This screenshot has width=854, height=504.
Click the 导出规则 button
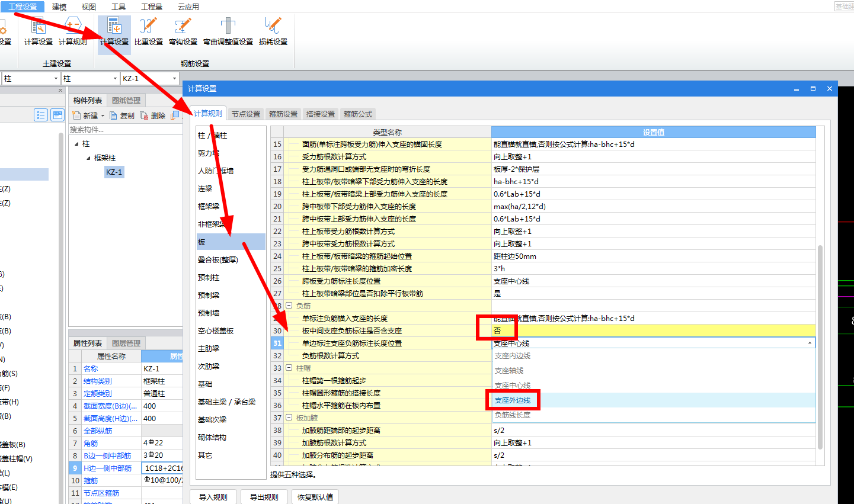(x=264, y=497)
